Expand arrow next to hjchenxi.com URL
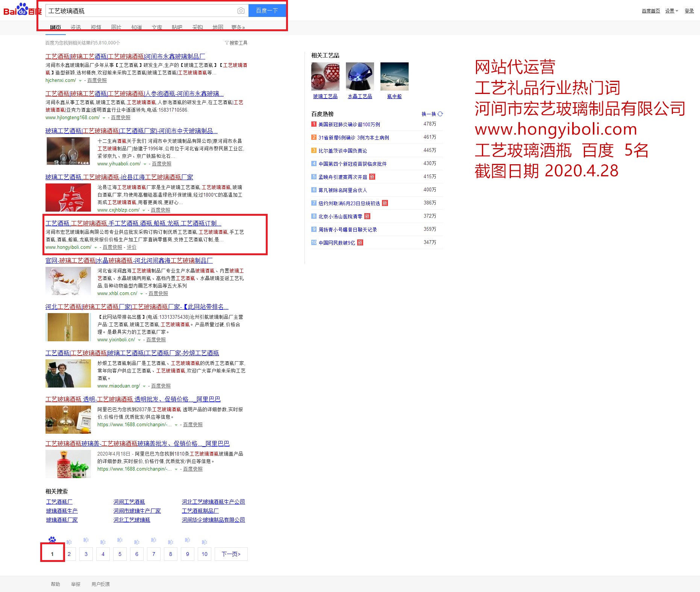 tap(80, 80)
